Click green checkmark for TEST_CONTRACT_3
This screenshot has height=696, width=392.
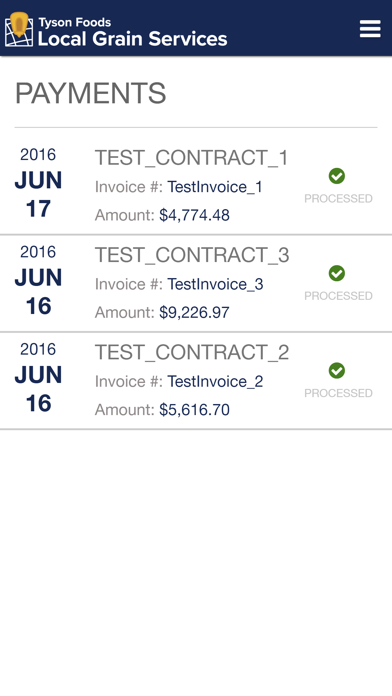click(x=337, y=273)
